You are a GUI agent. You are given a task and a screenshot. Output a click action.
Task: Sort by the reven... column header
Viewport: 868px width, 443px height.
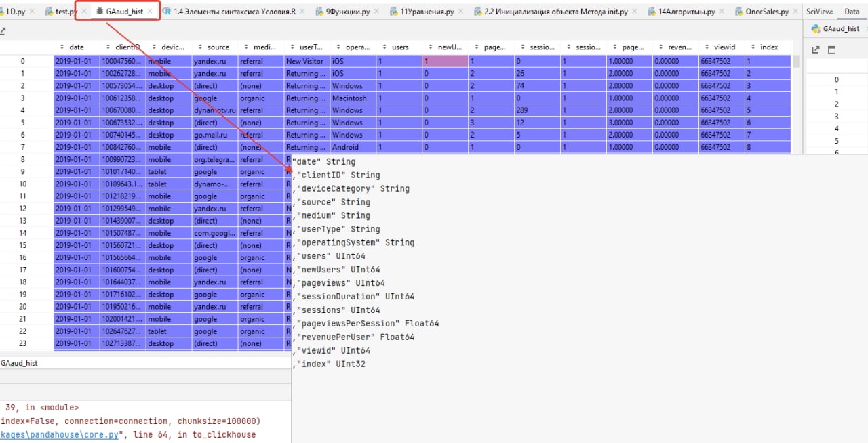(676, 47)
